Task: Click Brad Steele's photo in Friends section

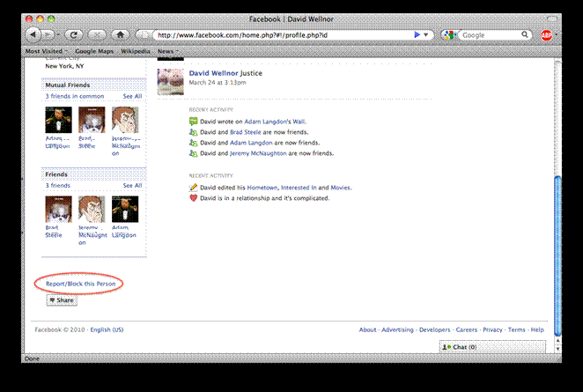Action: coord(58,209)
